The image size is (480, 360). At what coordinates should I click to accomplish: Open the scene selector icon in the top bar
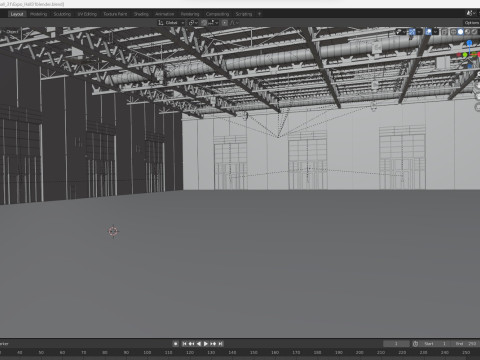click(470, 13)
